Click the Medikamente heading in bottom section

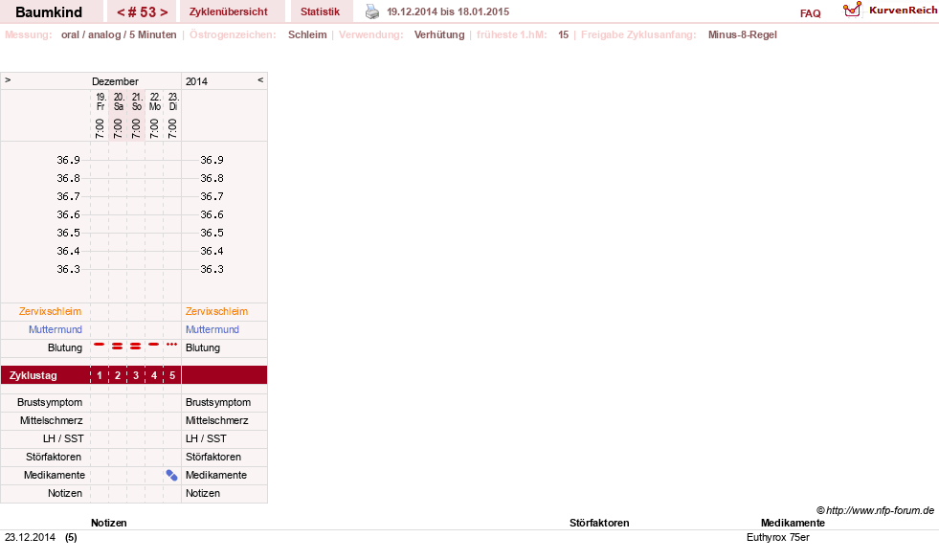793,523
